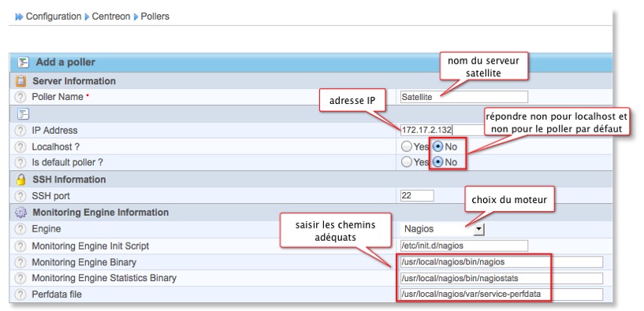This screenshot has height=311, width=644.
Task: Click the SSH Information section title
Action: click(69, 180)
